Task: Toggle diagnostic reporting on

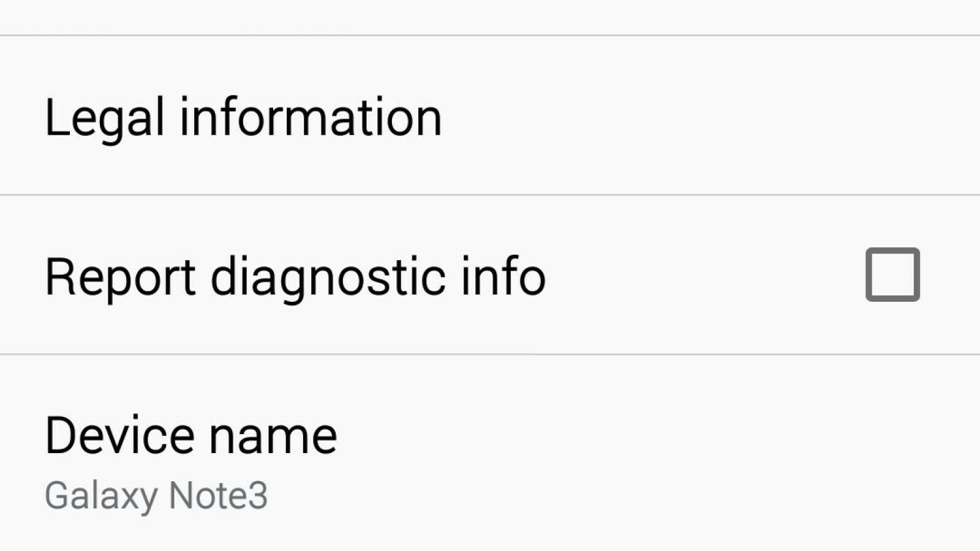Action: [x=892, y=274]
